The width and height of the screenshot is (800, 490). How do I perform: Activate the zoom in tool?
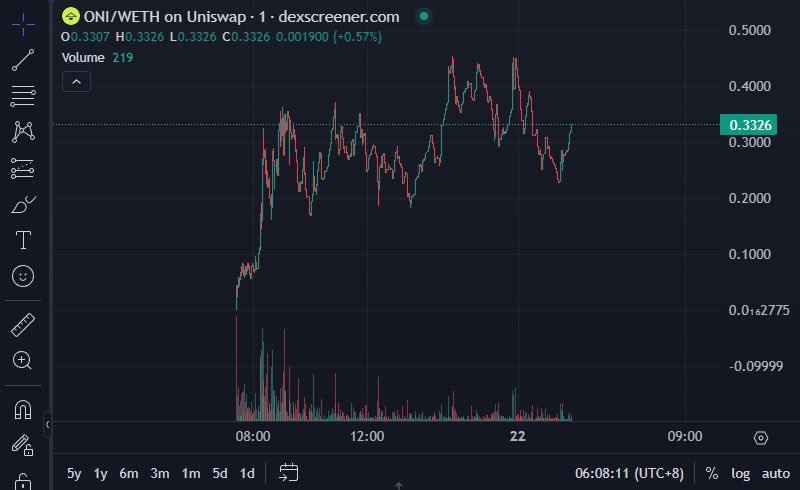pyautogui.click(x=22, y=360)
